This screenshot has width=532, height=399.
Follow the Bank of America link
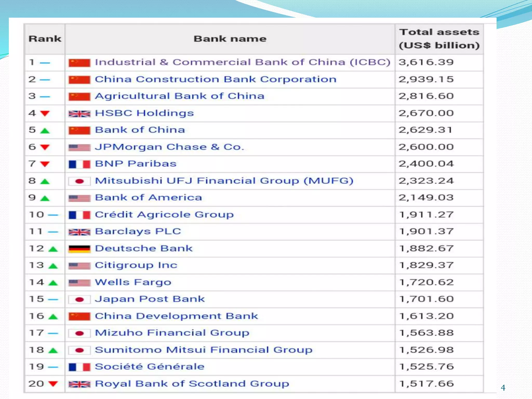coord(148,198)
